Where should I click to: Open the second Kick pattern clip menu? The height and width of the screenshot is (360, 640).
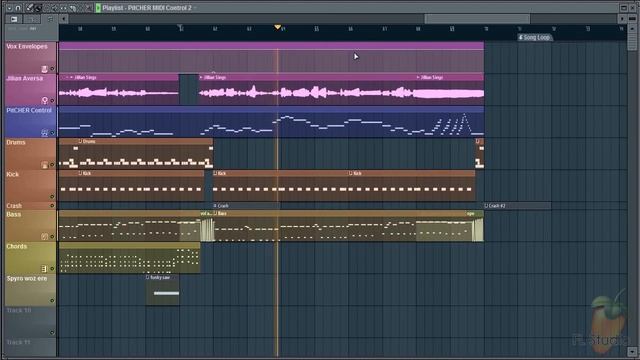point(215,173)
